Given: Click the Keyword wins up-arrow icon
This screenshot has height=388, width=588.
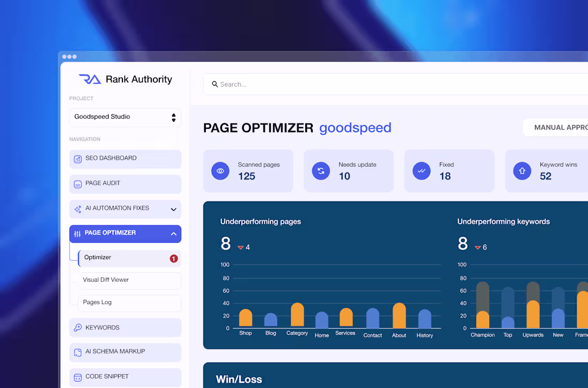Looking at the screenshot, I should pos(522,171).
